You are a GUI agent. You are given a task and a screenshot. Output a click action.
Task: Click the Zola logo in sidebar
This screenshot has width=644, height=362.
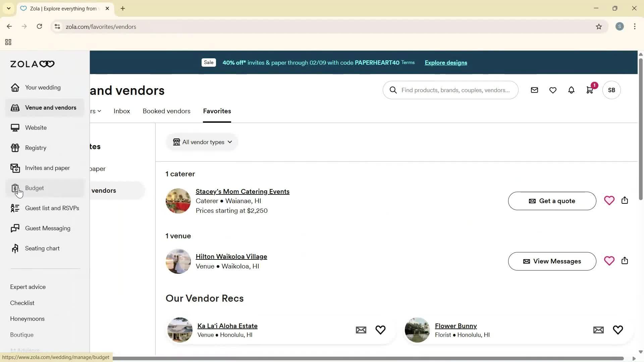[x=32, y=64]
